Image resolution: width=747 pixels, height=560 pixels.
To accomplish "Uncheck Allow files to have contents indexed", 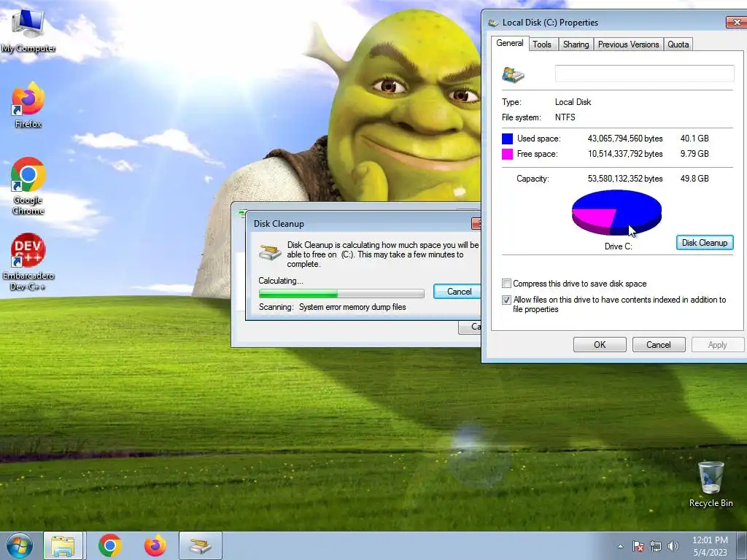I will (x=506, y=300).
